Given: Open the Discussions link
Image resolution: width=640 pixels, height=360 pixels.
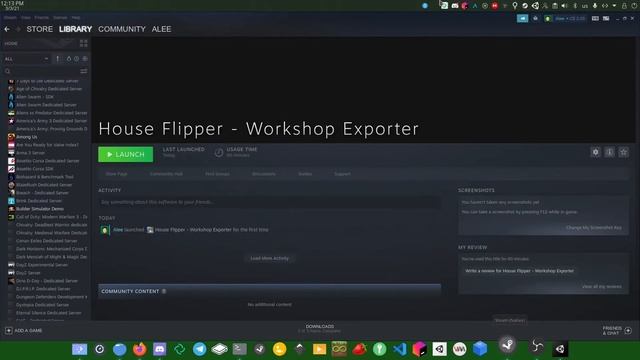Looking at the screenshot, I should point(264,174).
